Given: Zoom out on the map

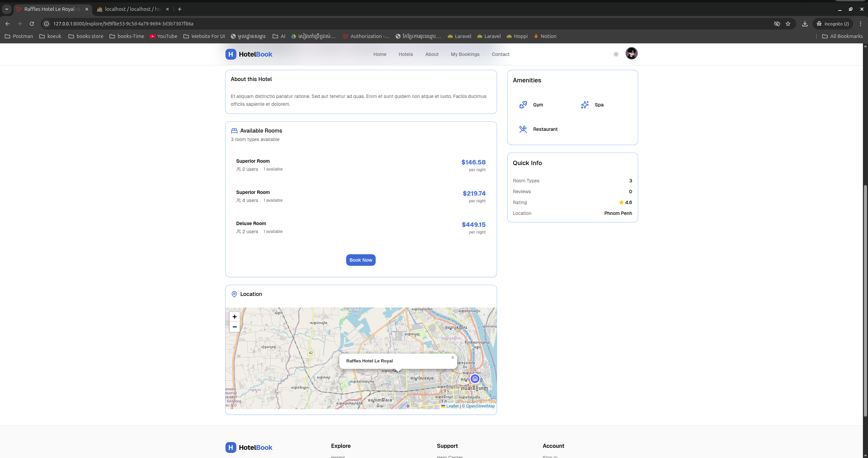Looking at the screenshot, I should pyautogui.click(x=234, y=327).
